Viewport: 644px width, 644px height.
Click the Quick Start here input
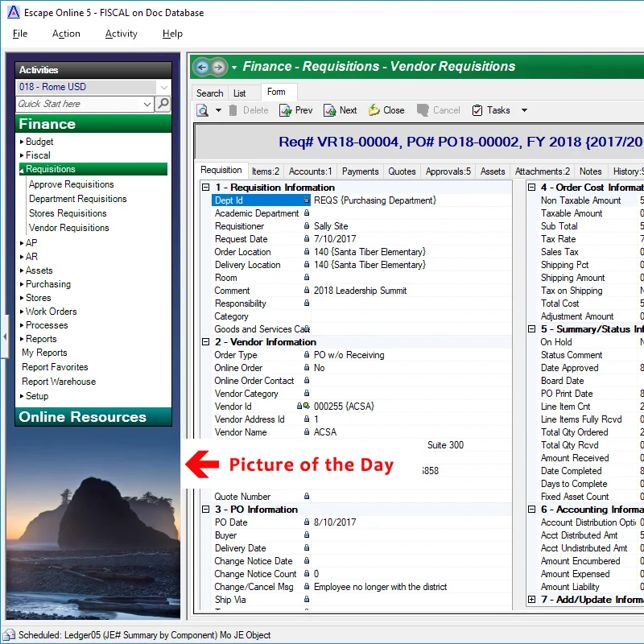click(79, 104)
